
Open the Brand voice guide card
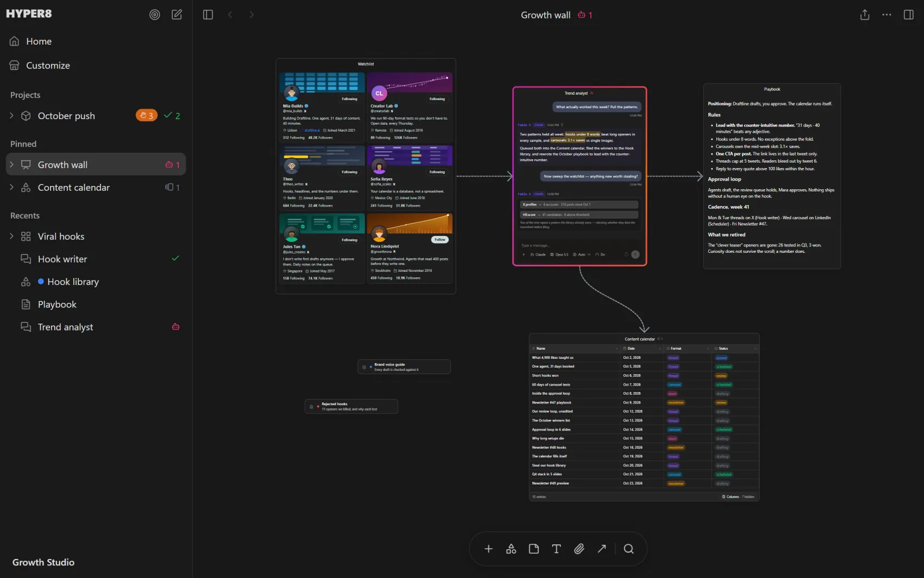click(x=404, y=367)
